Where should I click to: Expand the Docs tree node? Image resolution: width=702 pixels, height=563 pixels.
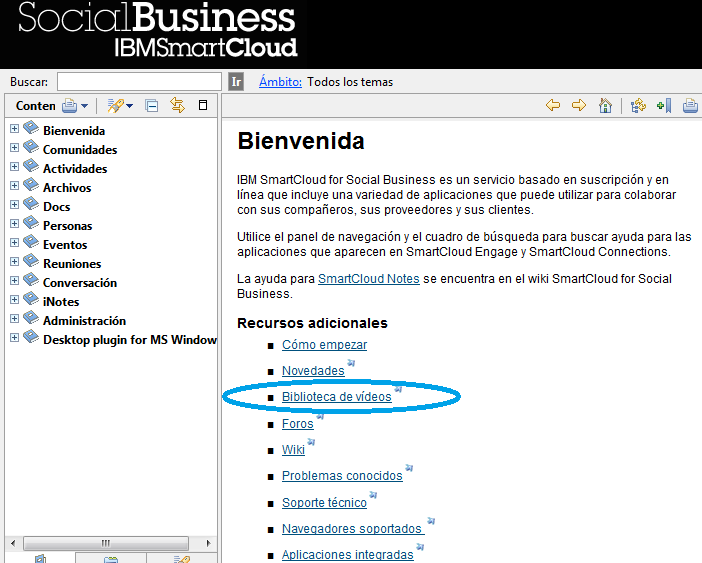[14, 205]
